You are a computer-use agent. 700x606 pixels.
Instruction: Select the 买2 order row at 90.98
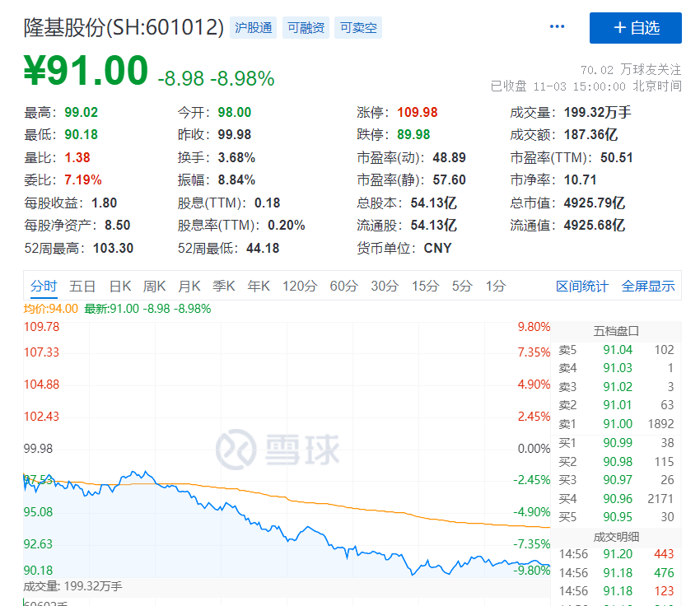point(616,461)
